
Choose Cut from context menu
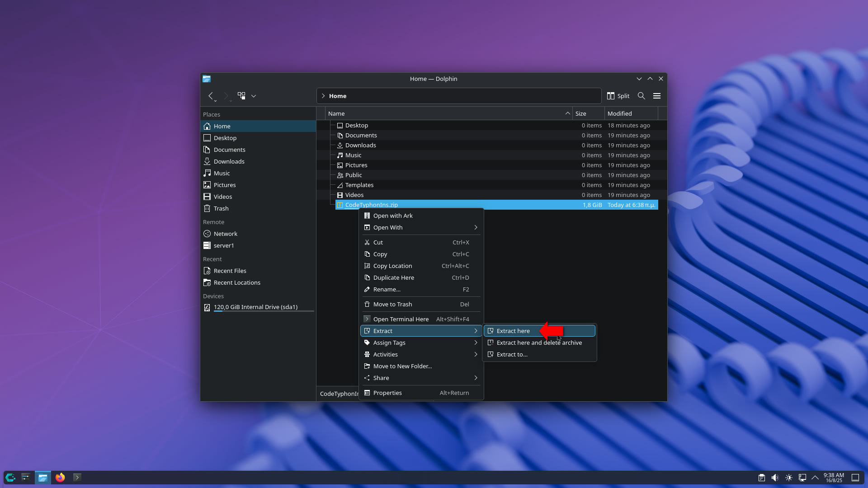(x=421, y=242)
